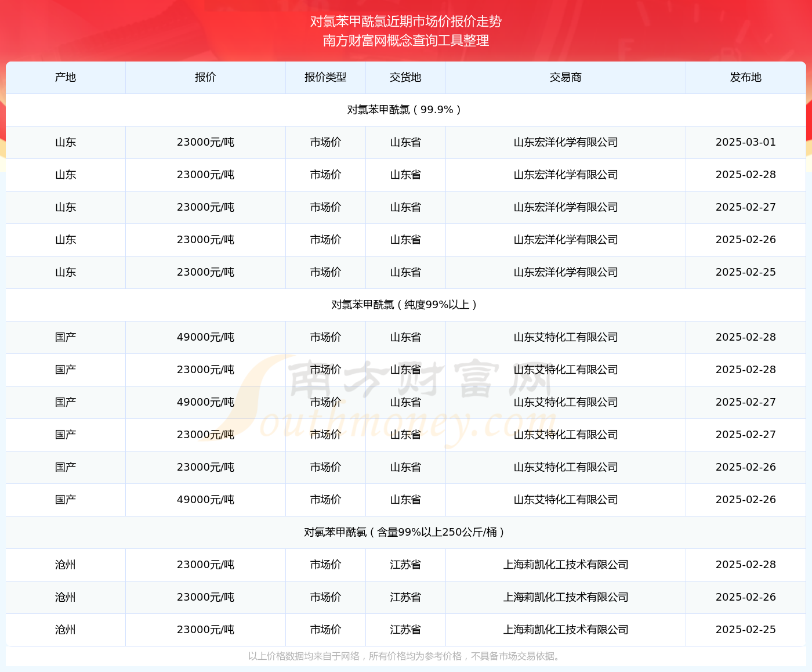The image size is (812, 672).
Task: Click 山东 in the 2025-02-26 宏洋化学 row
Action: 66,240
